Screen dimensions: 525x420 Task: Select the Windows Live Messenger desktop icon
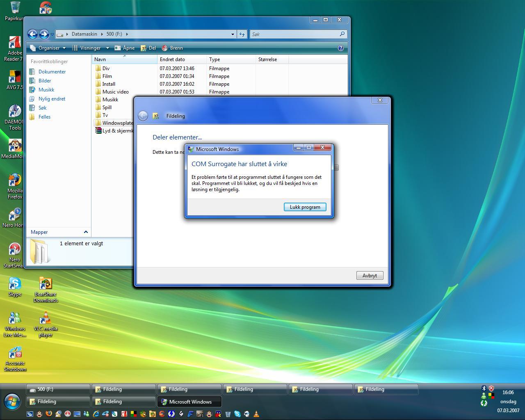coord(15,324)
